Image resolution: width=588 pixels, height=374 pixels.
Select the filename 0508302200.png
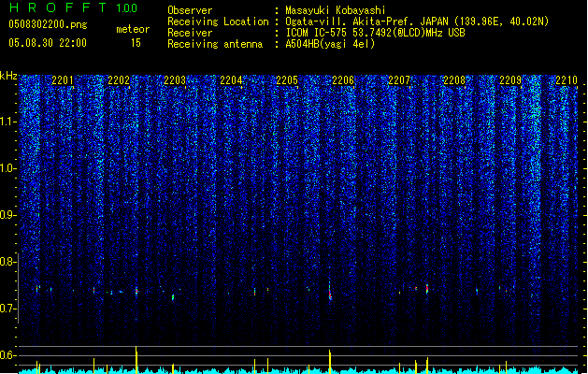point(48,25)
